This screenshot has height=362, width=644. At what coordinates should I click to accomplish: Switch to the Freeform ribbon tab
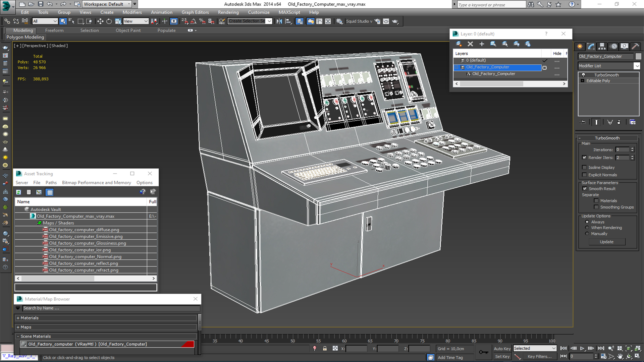tap(54, 30)
